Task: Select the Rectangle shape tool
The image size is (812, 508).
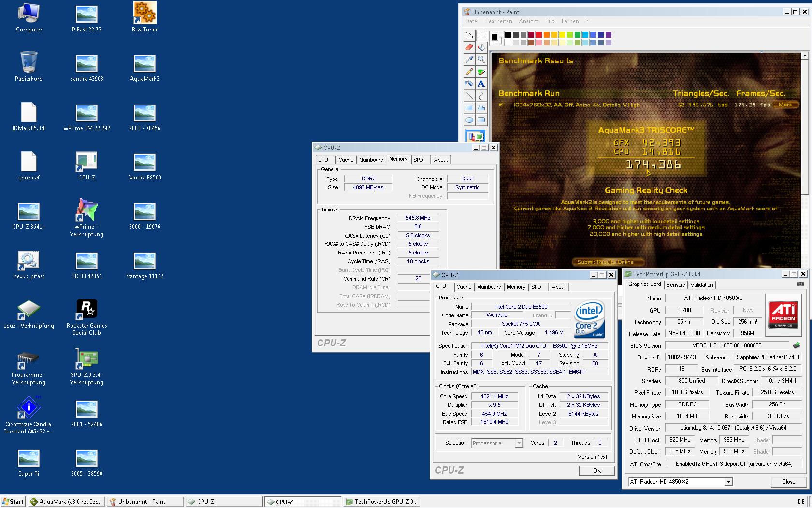Action: click(x=469, y=108)
